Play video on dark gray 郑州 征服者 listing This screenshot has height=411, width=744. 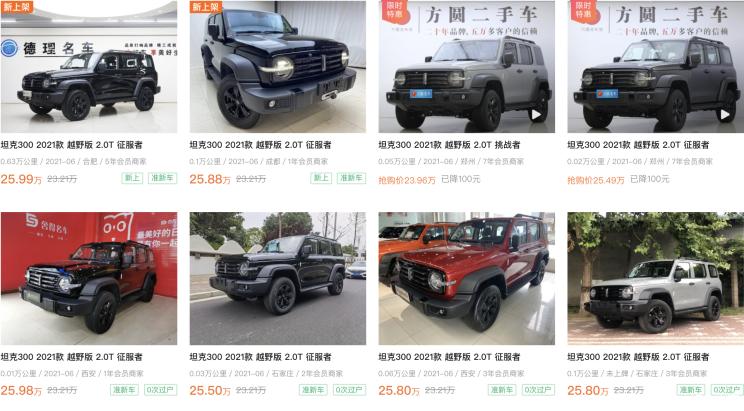click(x=725, y=114)
